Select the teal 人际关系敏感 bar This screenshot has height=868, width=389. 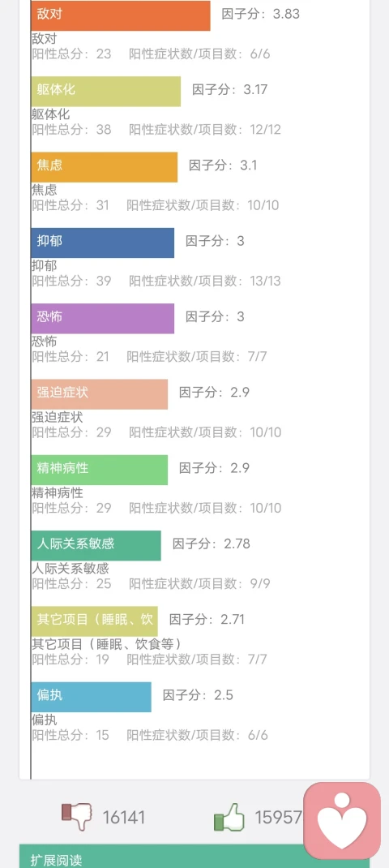[96, 546]
